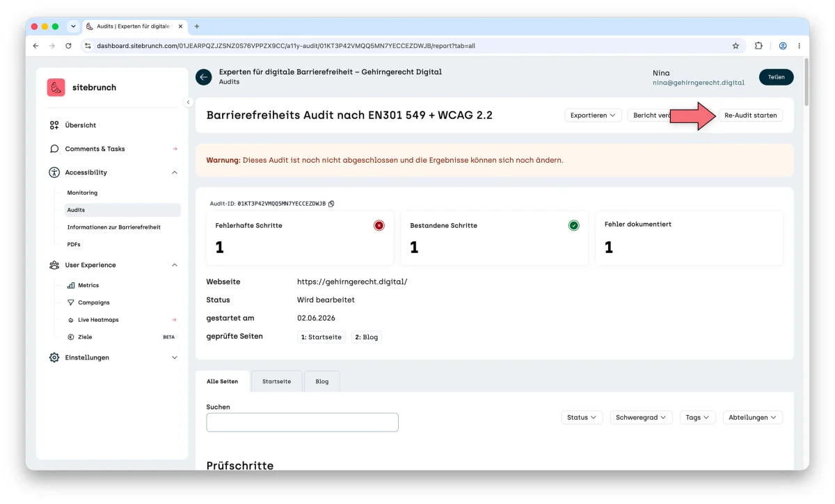The image size is (835, 504).
Task: Click the User Experience people icon
Action: click(x=54, y=265)
